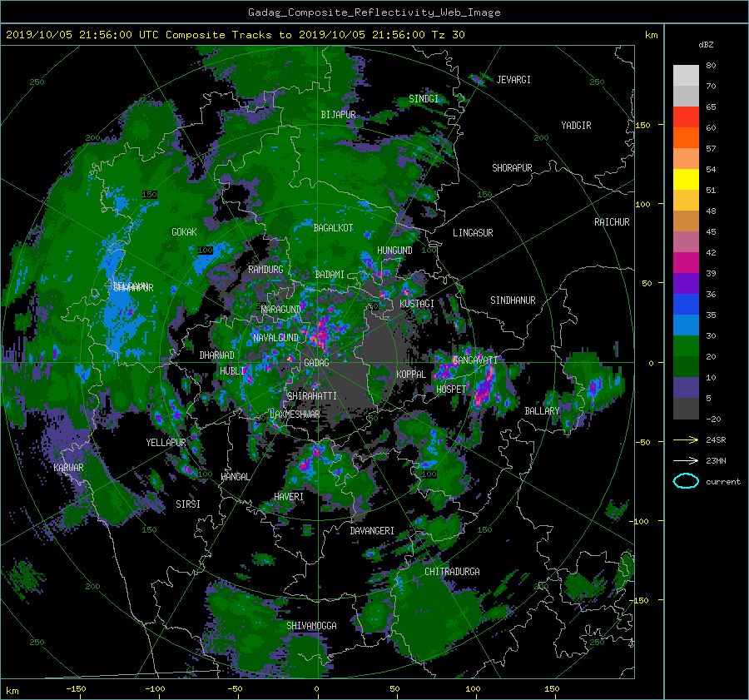Click the KOPPAL city label
The height and width of the screenshot is (700, 749).
(x=411, y=375)
